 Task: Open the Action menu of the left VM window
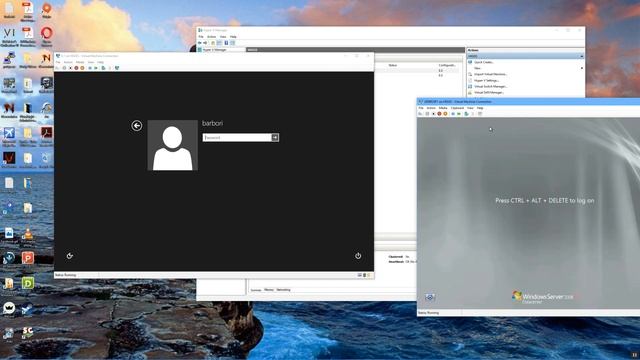coord(68,62)
